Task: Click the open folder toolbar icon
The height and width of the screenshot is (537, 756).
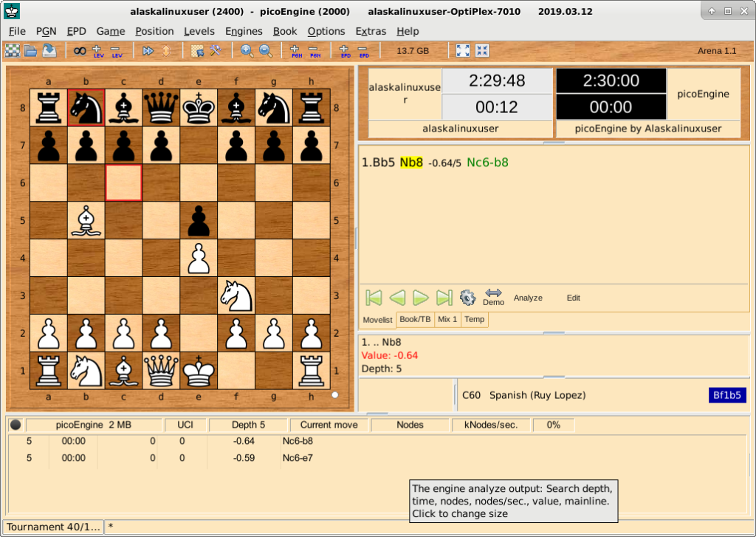Action: 30,51
